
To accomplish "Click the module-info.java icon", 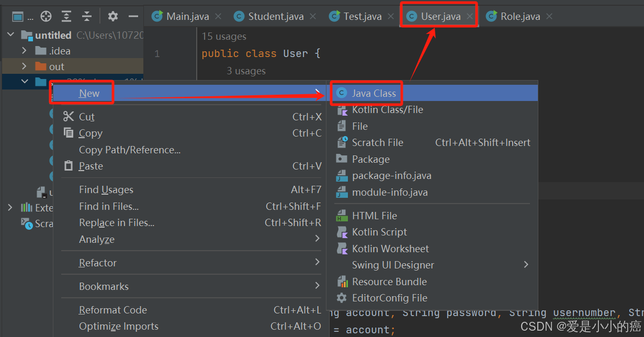I will [x=342, y=192].
